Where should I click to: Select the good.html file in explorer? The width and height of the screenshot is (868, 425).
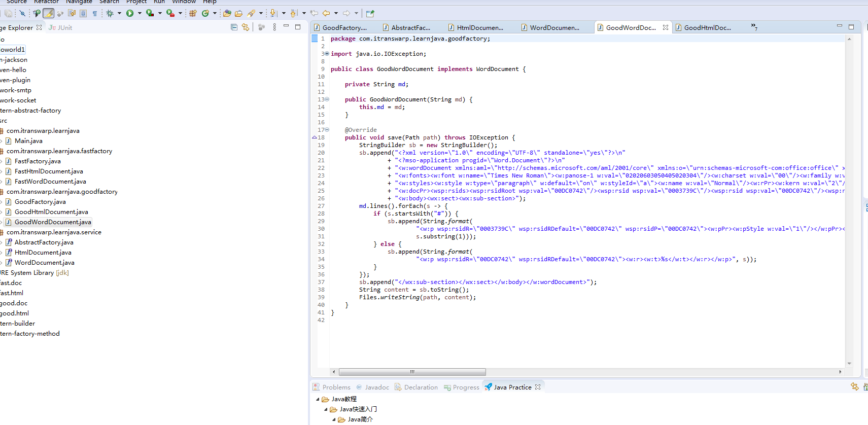[15, 313]
